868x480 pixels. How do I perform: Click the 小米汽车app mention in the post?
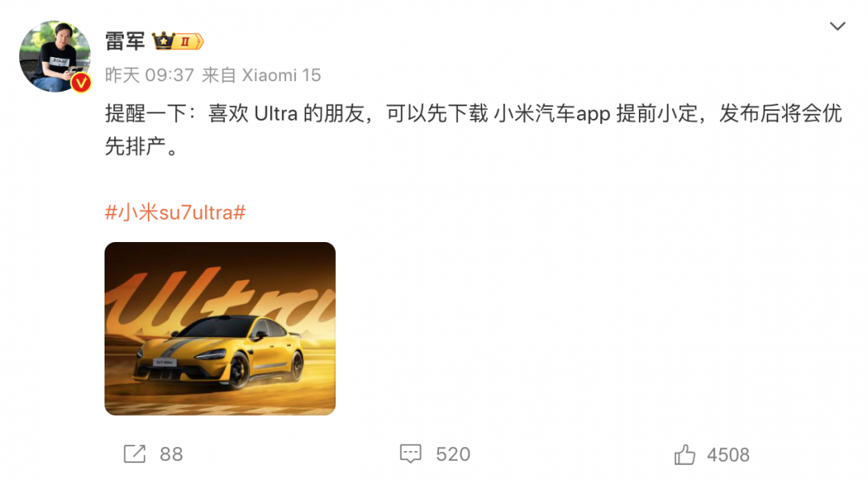[x=552, y=114]
